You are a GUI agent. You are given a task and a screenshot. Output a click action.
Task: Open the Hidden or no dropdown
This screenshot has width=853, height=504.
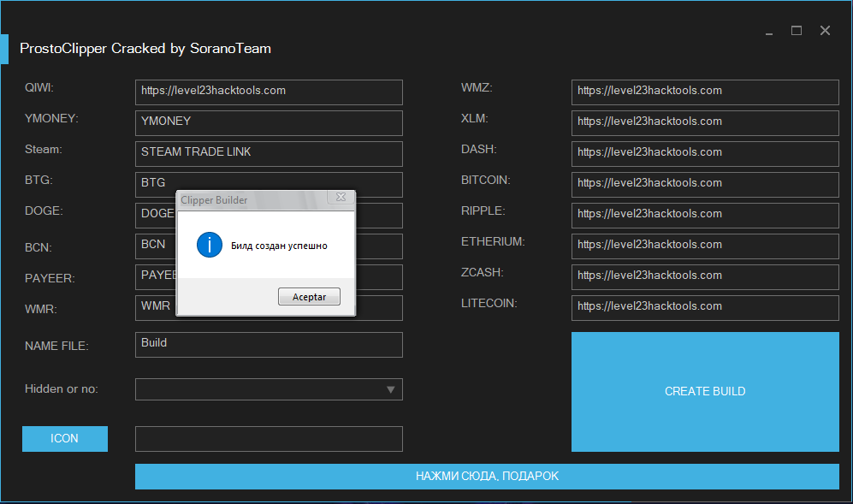coord(269,389)
